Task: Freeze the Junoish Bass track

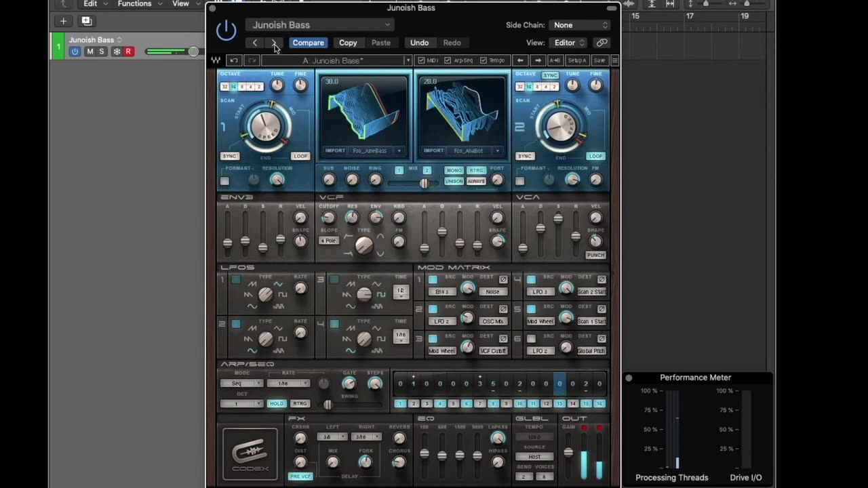Action: coord(117,52)
